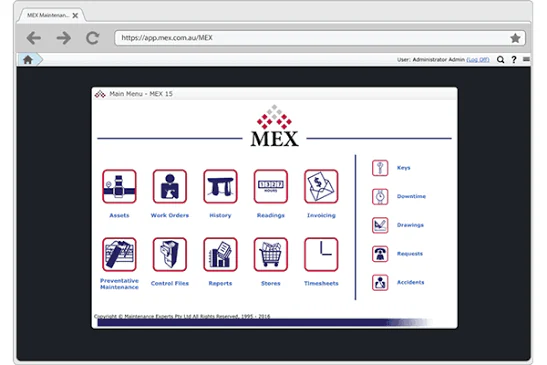Click the 'Main Menu - MEX 15' title text
Screen dimensions: 547x365
pyautogui.click(x=141, y=94)
